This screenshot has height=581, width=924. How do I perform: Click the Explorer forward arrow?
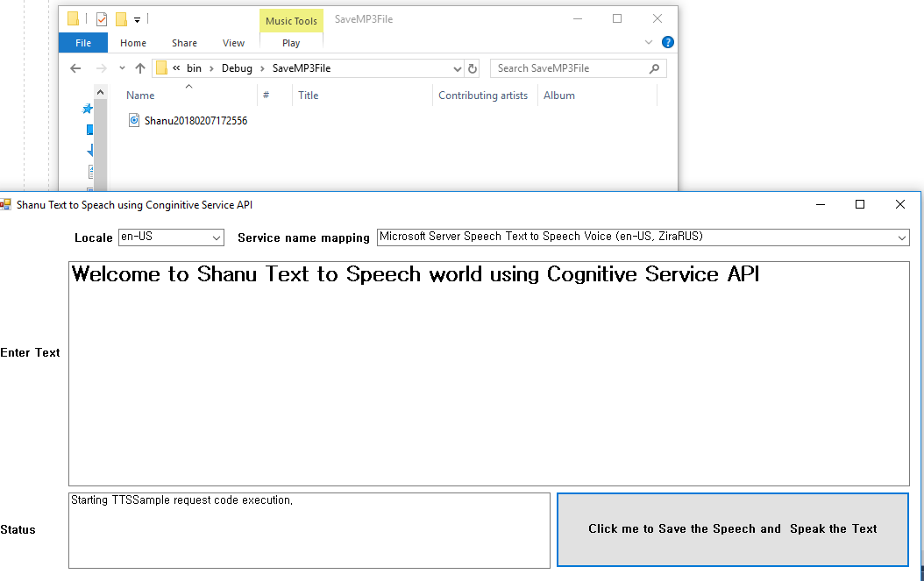(102, 68)
